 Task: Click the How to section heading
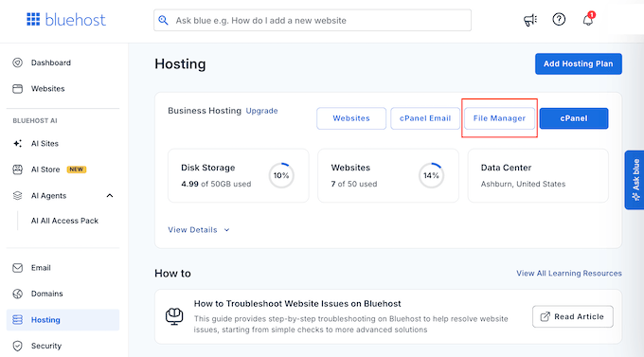point(173,273)
